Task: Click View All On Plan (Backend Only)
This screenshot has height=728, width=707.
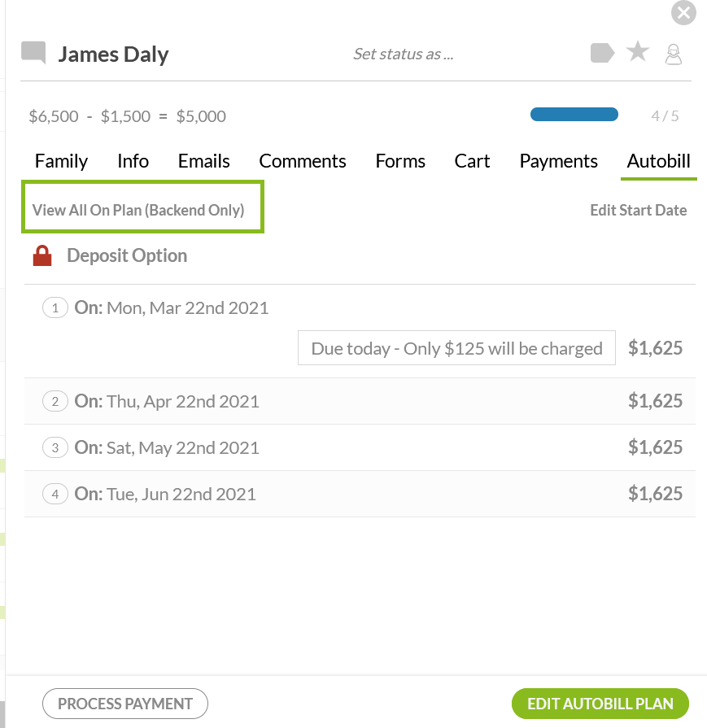Action: (x=138, y=210)
